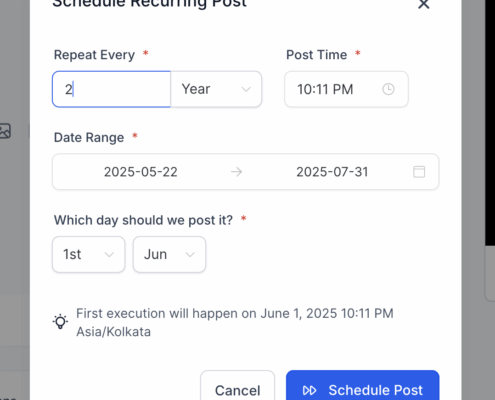
Task: Confirm with the Schedule Post button
Action: [x=363, y=386]
